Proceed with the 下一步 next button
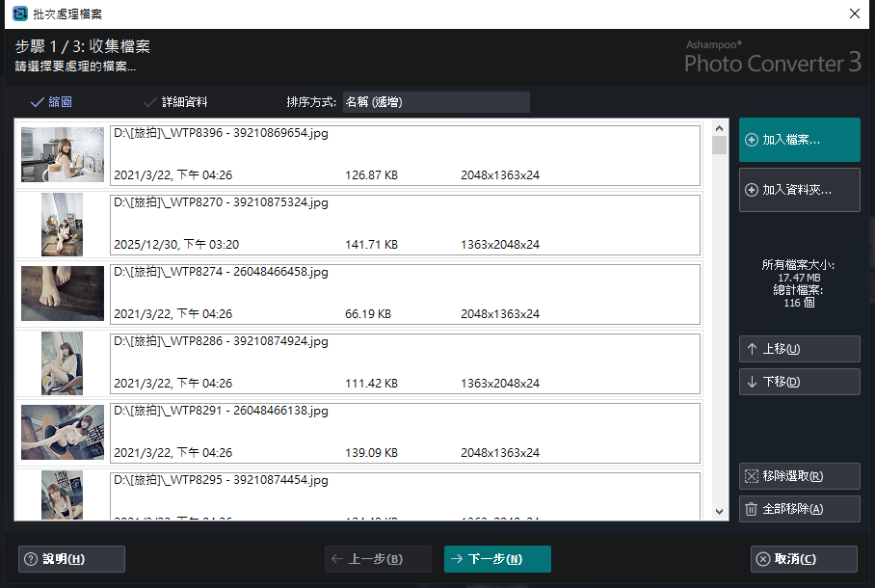 pos(497,559)
